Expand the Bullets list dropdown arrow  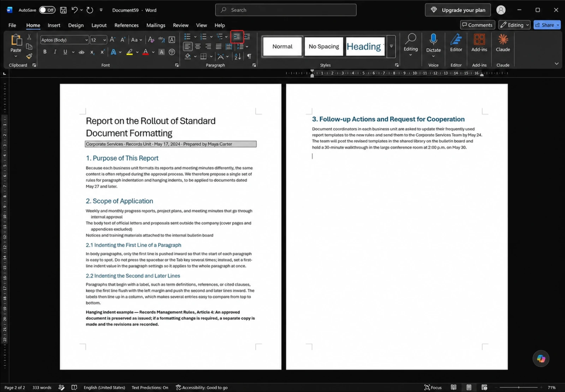(x=195, y=36)
